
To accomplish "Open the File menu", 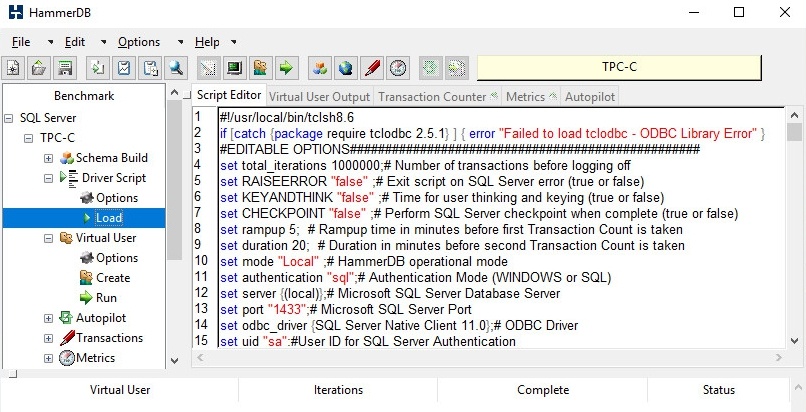I will [21, 42].
